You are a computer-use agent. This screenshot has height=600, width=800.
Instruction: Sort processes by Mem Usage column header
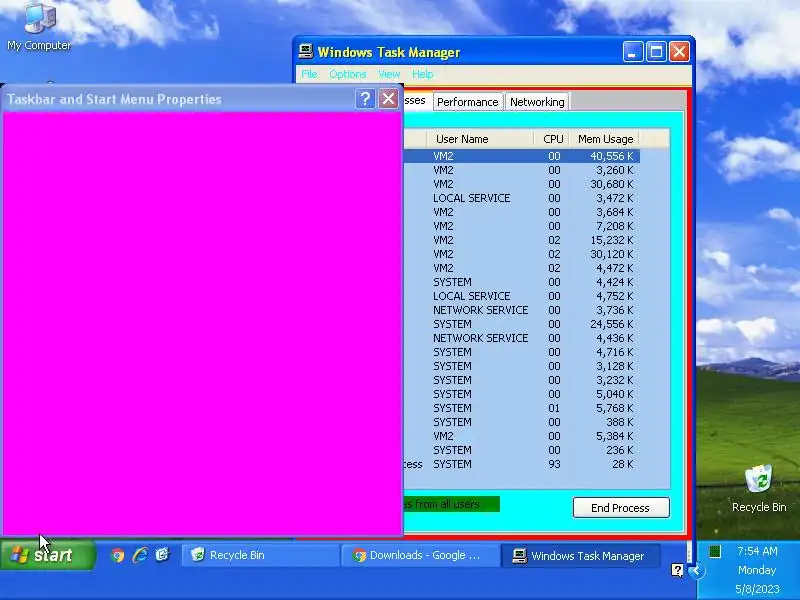(605, 139)
